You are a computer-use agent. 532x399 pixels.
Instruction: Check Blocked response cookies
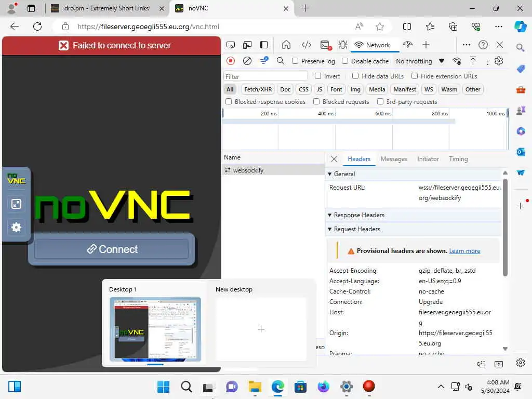pyautogui.click(x=229, y=101)
